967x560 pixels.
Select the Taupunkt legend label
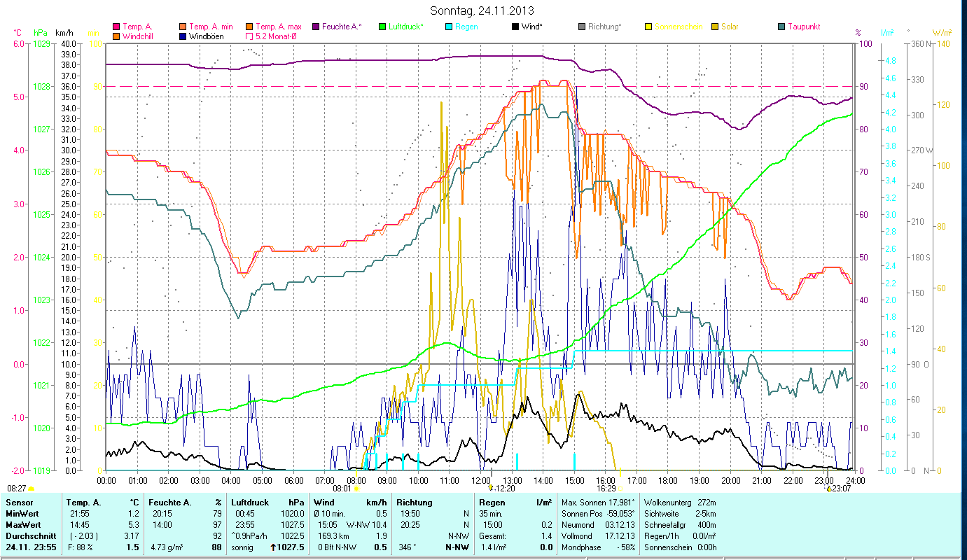pos(804,27)
